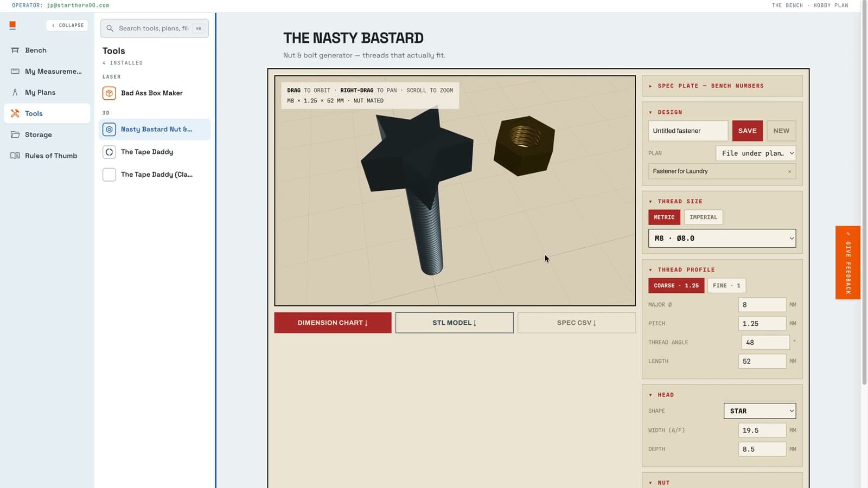This screenshot has height=488, width=868.
Task: Open My Measurements via the ruler icon
Action: [15, 71]
